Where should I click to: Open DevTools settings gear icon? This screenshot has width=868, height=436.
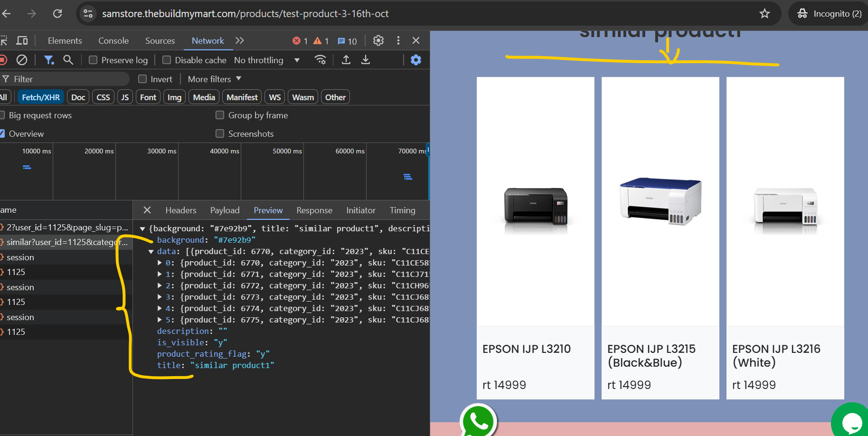click(x=378, y=40)
